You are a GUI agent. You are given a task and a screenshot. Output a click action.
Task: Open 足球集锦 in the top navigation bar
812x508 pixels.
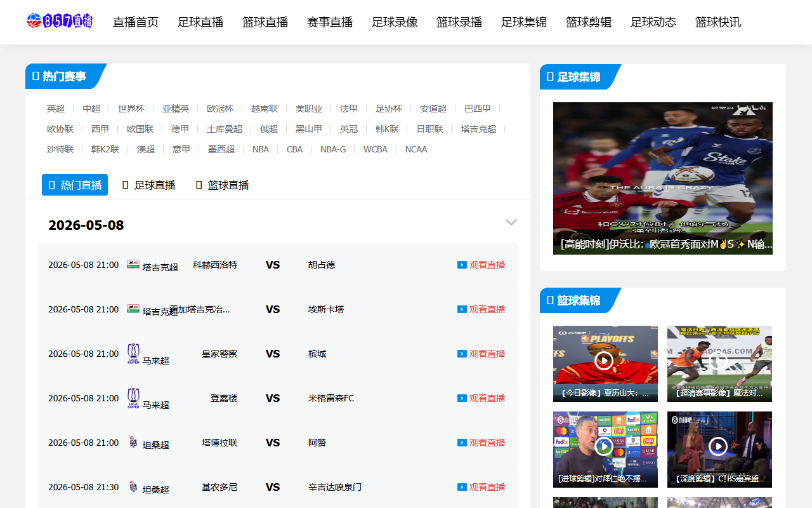point(524,22)
